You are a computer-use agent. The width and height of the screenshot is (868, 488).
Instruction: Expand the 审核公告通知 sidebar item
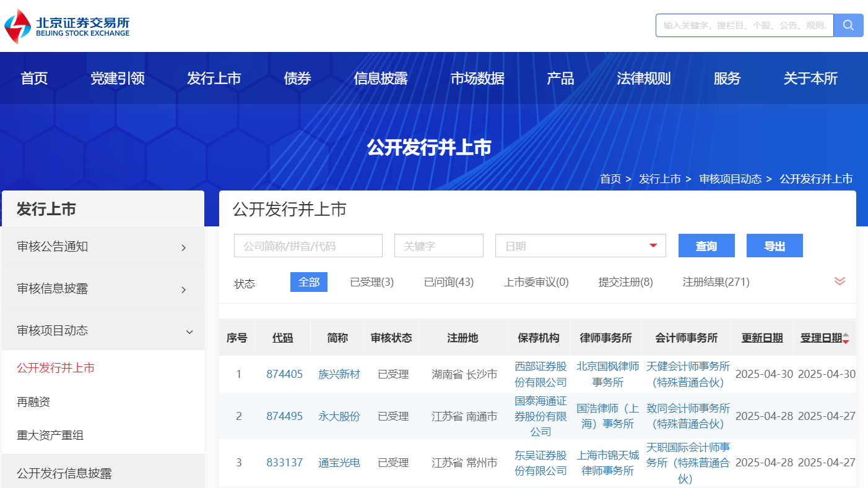click(102, 247)
